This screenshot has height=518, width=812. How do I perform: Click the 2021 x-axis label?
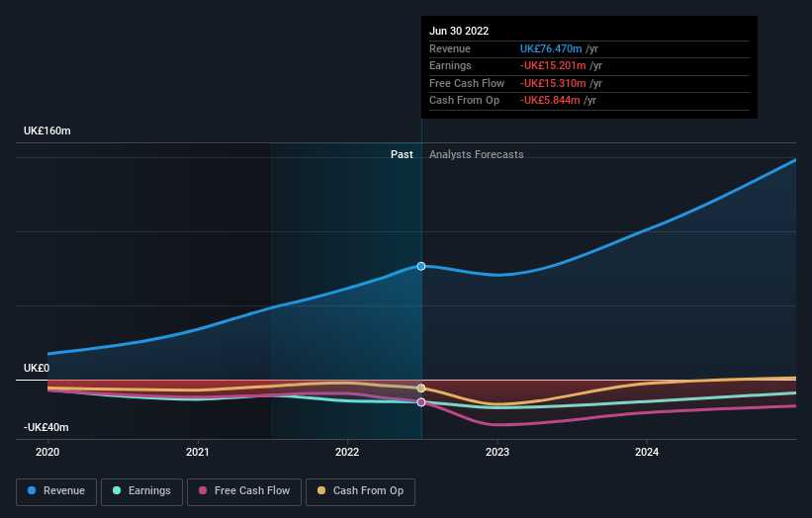pyautogui.click(x=197, y=453)
